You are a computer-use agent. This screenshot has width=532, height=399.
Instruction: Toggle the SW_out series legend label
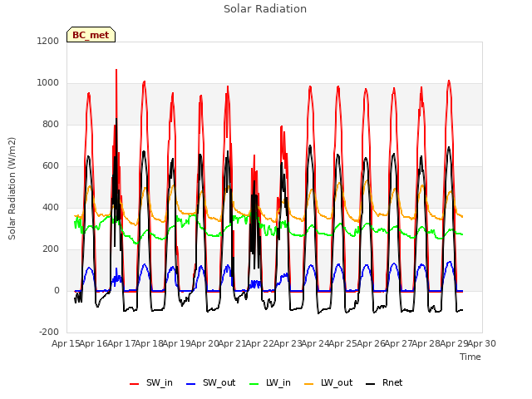click(219, 382)
